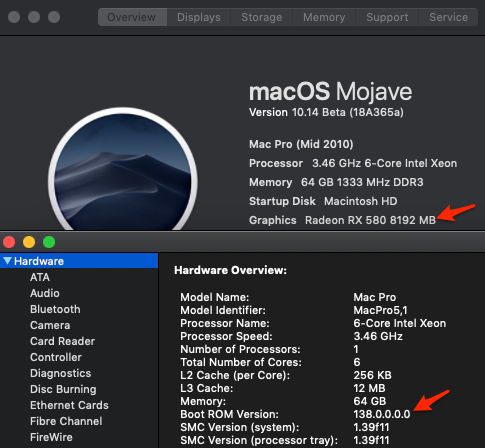Click the Hardware Overview heading
The image size is (485, 448).
click(230, 270)
